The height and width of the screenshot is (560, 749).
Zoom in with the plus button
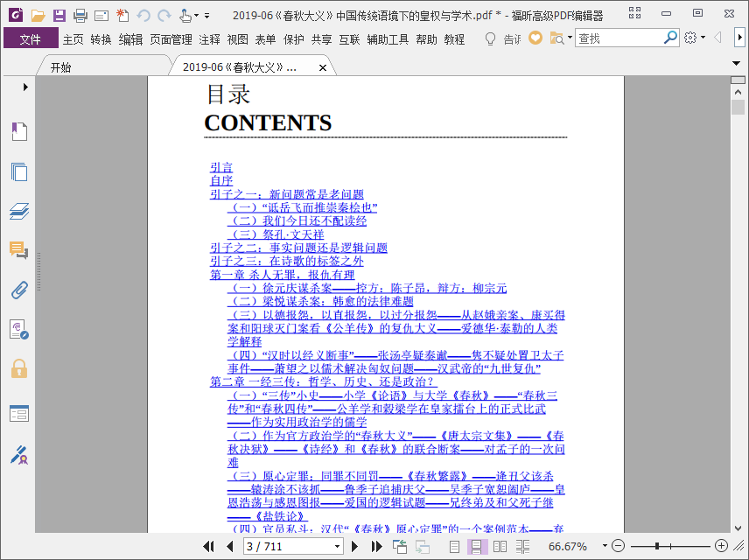point(721,546)
